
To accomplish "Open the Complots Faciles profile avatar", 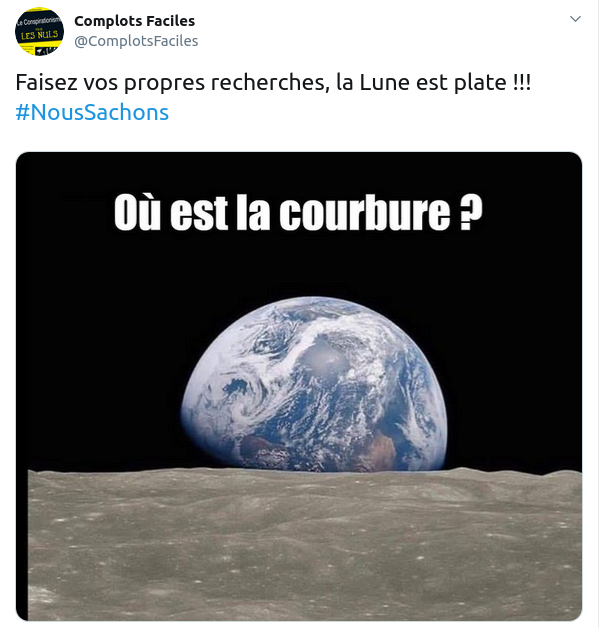I will (39, 31).
